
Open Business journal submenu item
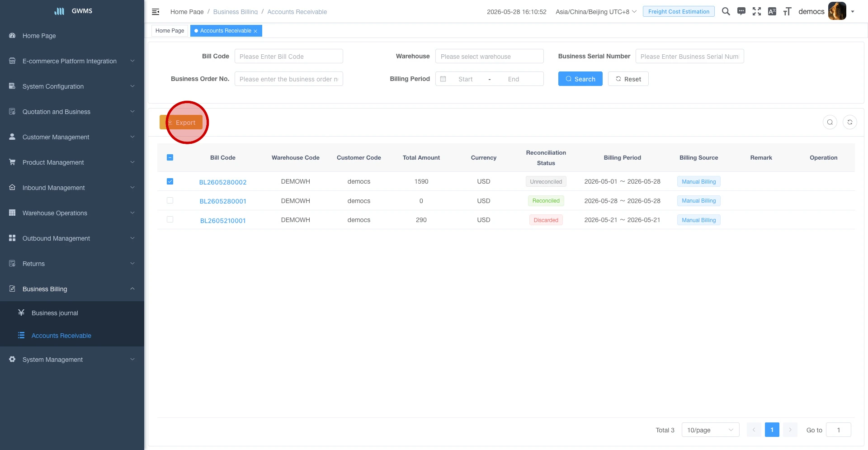pos(72,313)
